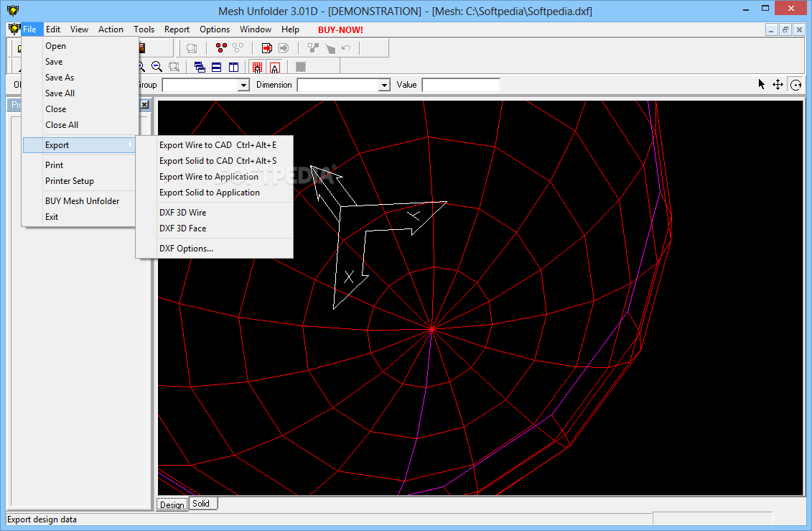Open the File menu
The image size is (812, 531).
click(29, 29)
